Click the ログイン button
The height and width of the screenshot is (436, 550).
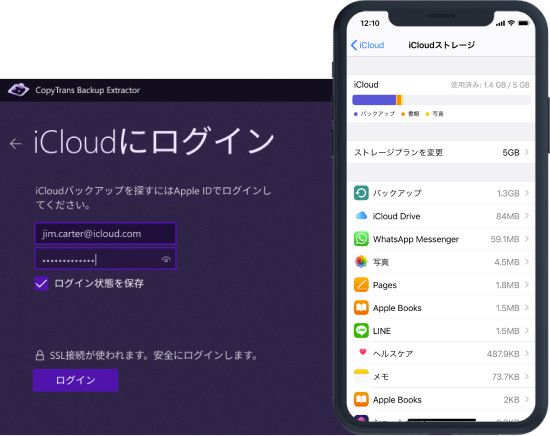coord(76,380)
